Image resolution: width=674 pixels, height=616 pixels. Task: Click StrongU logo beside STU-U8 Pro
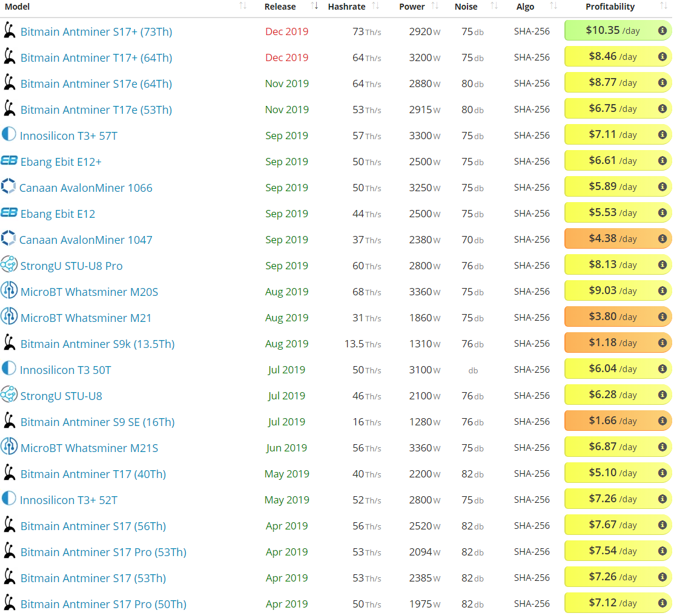(x=9, y=264)
